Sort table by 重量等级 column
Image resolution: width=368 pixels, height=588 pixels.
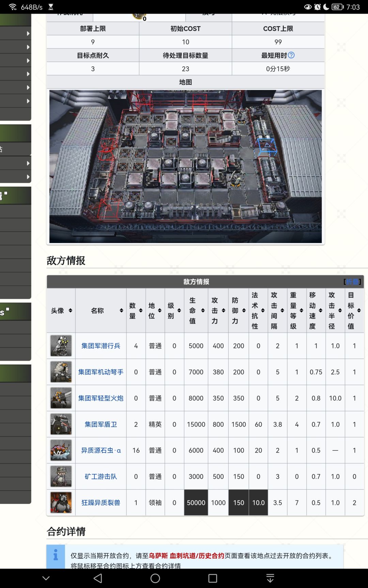point(301,310)
